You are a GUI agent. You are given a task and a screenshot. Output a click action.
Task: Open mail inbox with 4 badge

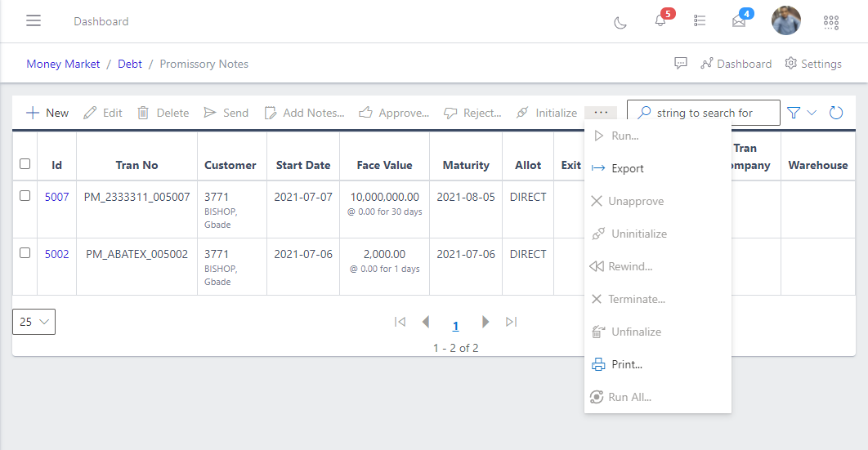[739, 21]
